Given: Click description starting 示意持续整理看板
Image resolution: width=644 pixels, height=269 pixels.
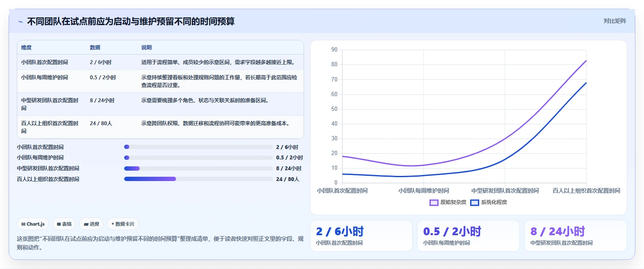Looking at the screenshot, I should pos(220,81).
